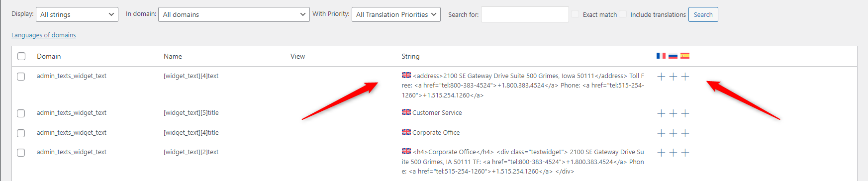The width and height of the screenshot is (868, 181).
Task: Open the All strings display dropdown
Action: [x=77, y=14]
